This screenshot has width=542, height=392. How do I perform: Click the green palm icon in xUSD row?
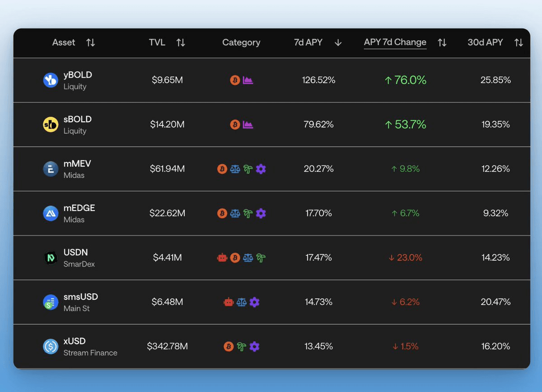(x=242, y=346)
